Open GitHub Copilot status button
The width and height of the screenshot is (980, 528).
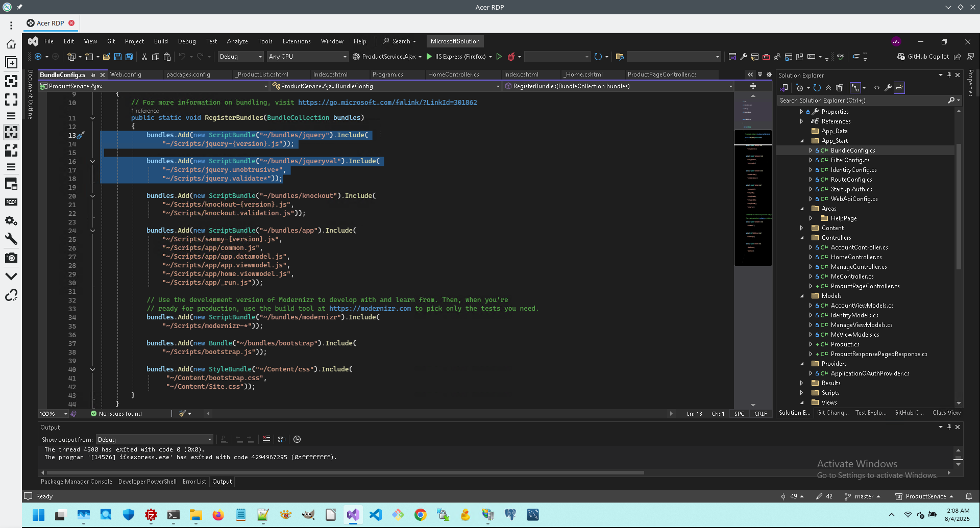[923, 57]
